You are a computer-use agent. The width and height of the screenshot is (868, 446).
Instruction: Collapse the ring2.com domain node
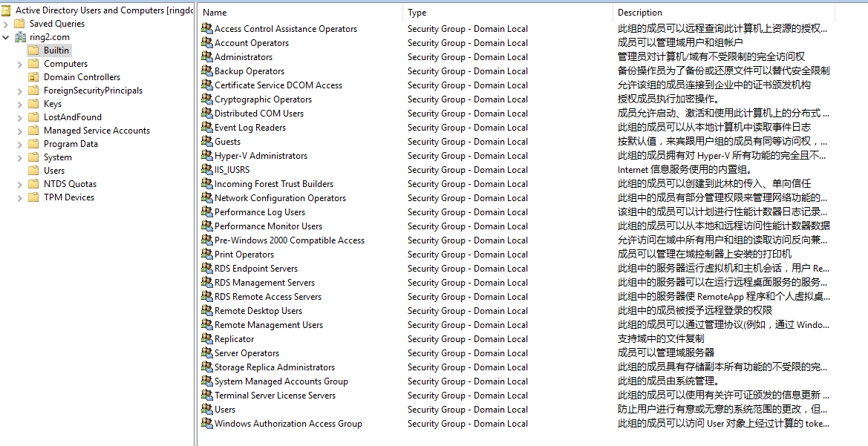[x=6, y=37]
